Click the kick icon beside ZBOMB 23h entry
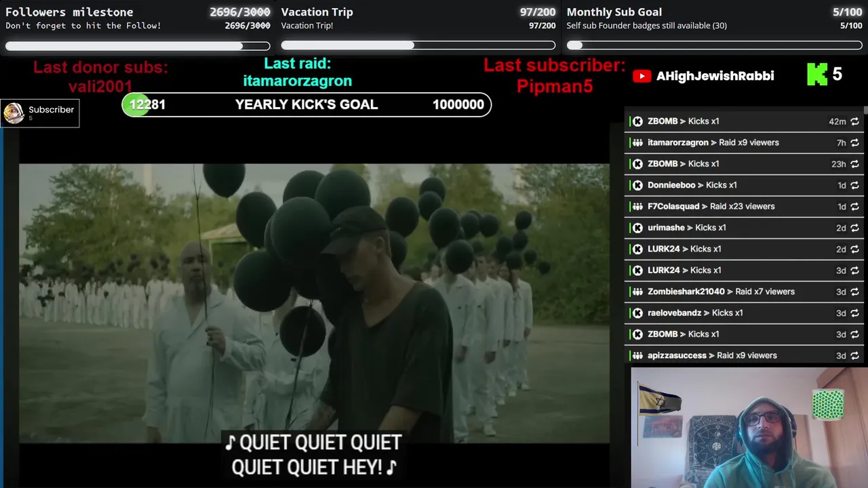Image resolution: width=868 pixels, height=488 pixels. (637, 164)
